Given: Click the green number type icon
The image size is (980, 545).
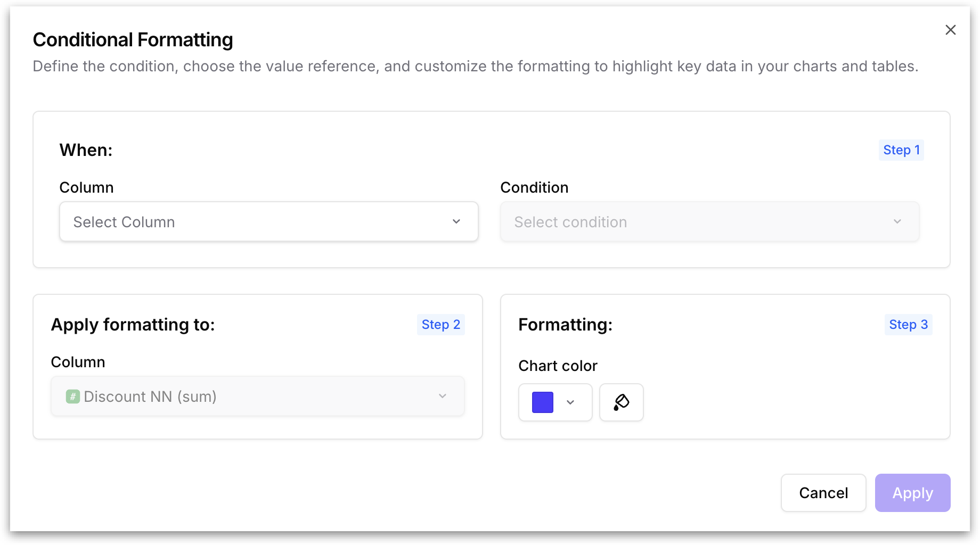Looking at the screenshot, I should (x=73, y=397).
